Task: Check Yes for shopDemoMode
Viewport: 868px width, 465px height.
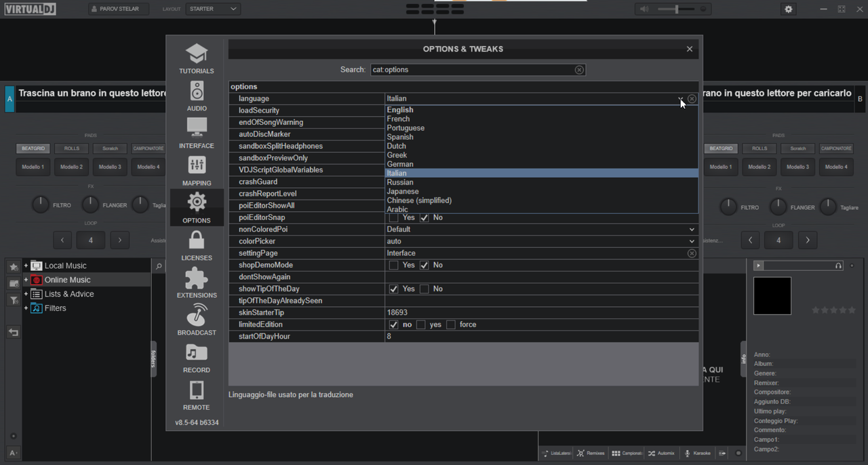Action: coord(394,265)
